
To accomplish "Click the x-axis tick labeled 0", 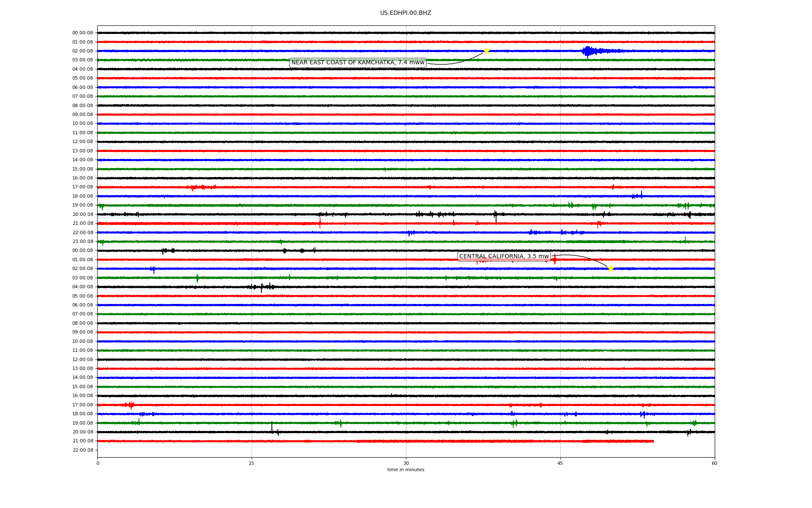I will (98, 463).
